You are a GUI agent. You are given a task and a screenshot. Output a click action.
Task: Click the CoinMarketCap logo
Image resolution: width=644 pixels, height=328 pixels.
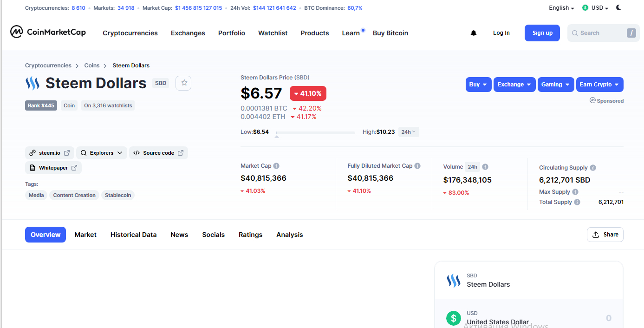point(48,32)
